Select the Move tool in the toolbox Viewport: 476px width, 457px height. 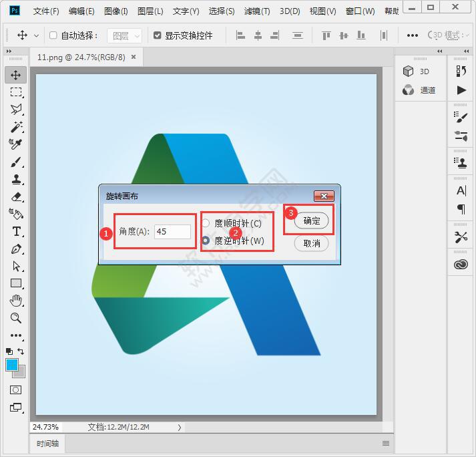click(x=16, y=75)
